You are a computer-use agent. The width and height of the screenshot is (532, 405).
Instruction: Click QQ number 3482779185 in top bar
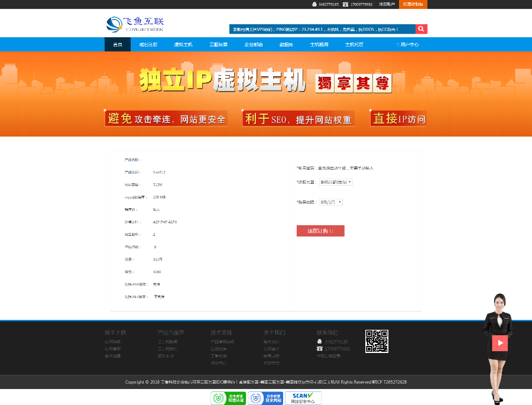[329, 4]
